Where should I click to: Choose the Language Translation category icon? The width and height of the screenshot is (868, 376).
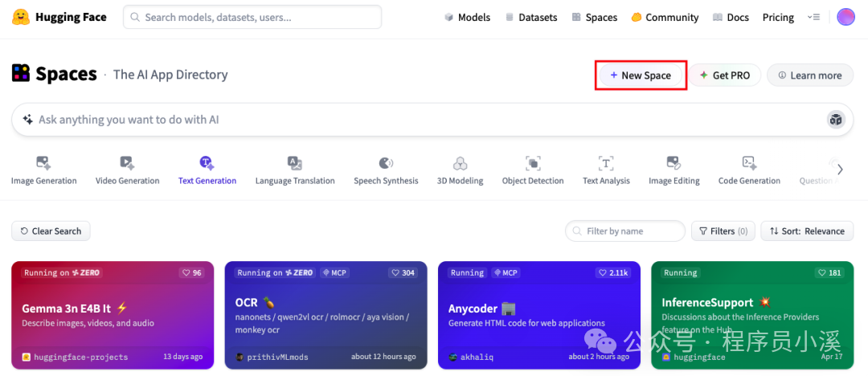(295, 163)
